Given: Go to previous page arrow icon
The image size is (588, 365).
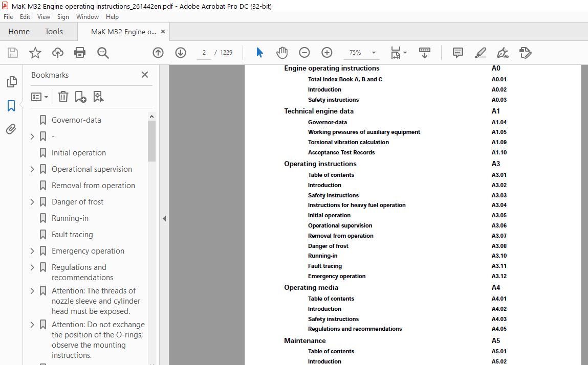Looking at the screenshot, I should [x=158, y=53].
